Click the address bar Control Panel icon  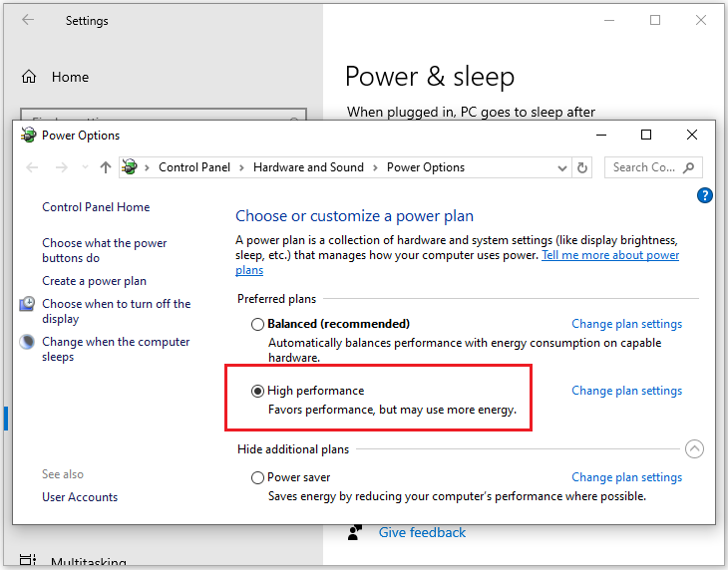130,167
